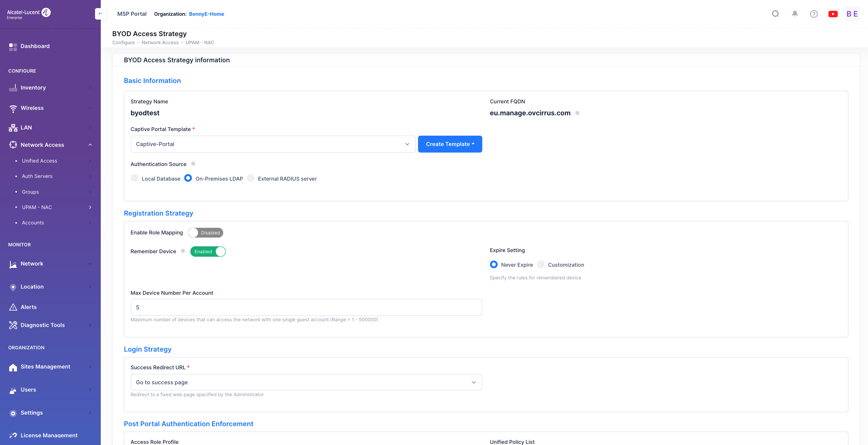This screenshot has height=445, width=868.
Task: Click the Current FQDN info icon
Action: click(577, 113)
